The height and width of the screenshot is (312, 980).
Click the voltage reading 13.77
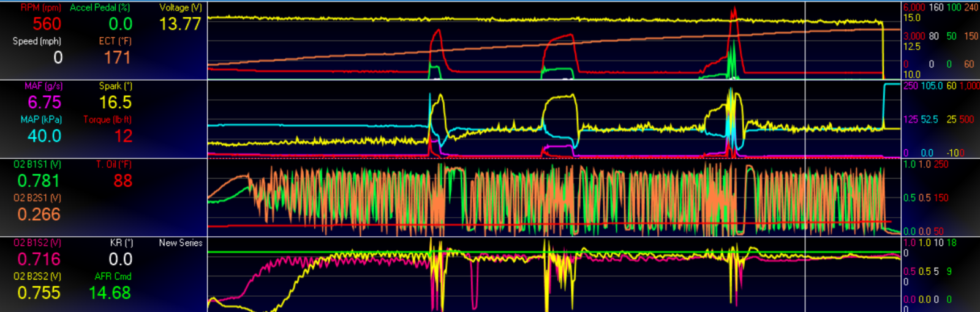(x=180, y=24)
